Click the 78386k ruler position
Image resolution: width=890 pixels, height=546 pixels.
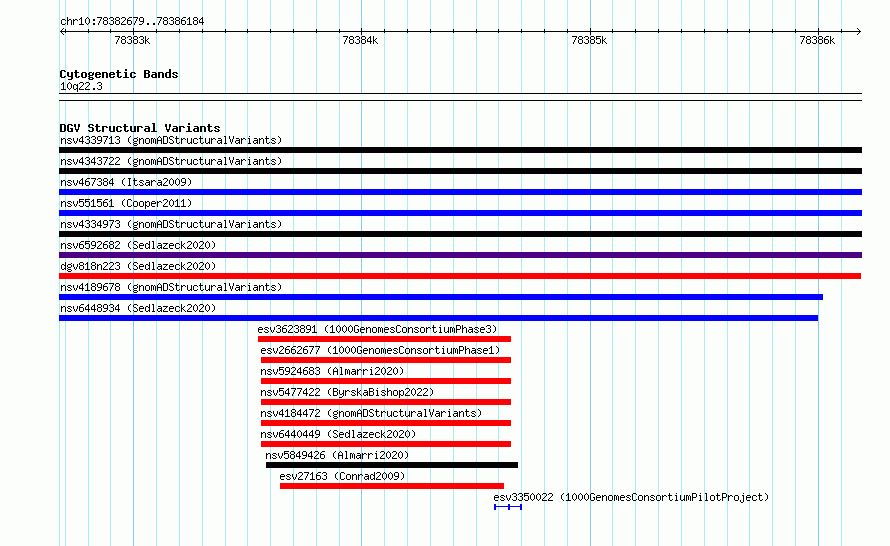point(817,40)
